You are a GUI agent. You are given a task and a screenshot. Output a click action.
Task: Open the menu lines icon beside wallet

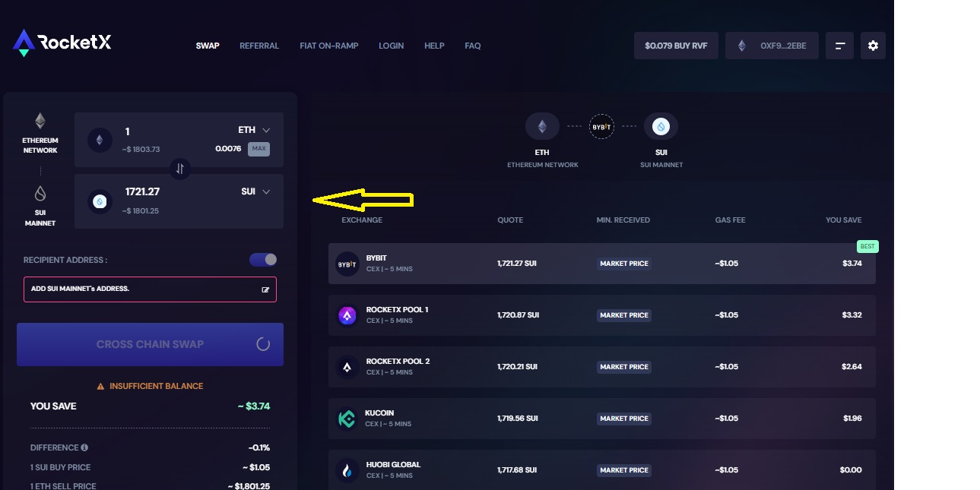(x=840, y=46)
